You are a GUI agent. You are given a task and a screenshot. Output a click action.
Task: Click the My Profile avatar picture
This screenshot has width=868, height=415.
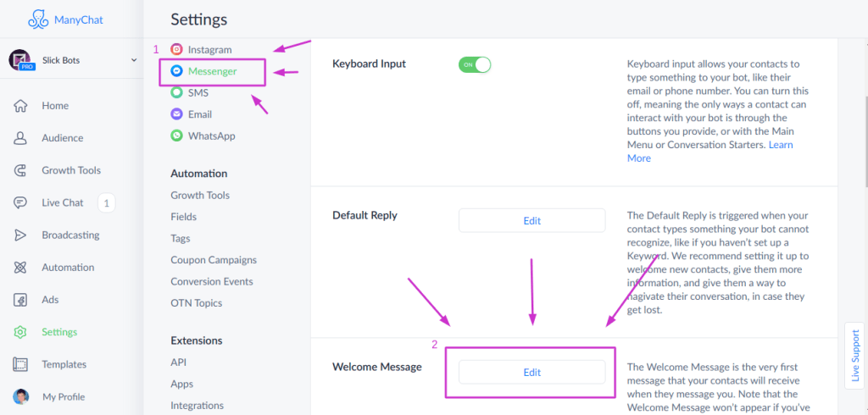coord(21,396)
